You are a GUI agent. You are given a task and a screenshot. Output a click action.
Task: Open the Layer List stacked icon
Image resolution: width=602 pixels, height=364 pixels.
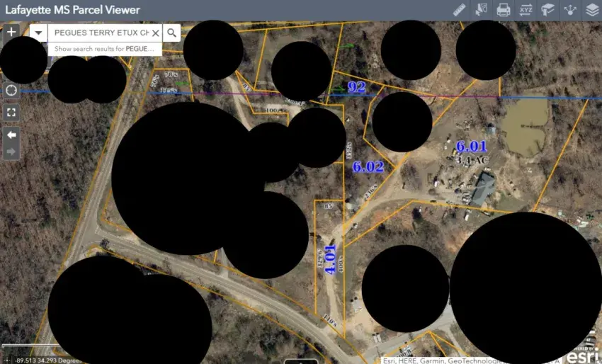pos(591,10)
